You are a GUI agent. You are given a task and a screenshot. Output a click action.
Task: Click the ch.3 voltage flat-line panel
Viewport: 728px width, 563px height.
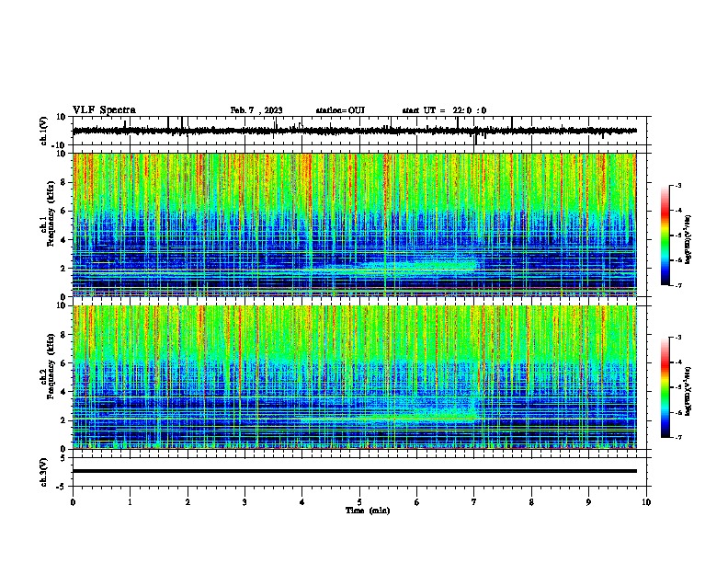click(361, 472)
